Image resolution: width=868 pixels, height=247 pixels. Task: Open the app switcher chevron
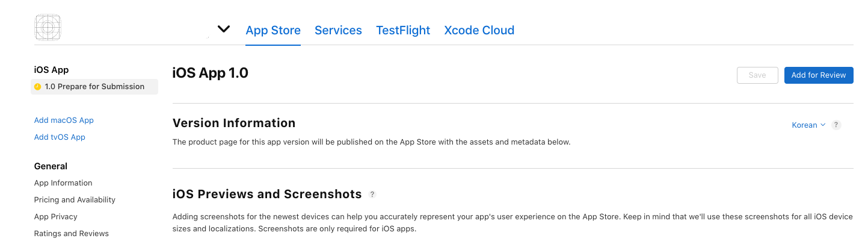pos(224,29)
